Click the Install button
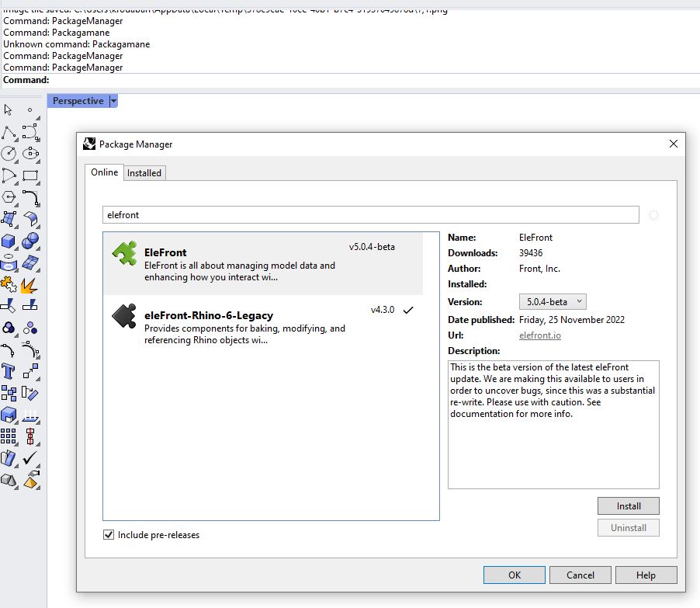The width and height of the screenshot is (700, 608). pyautogui.click(x=628, y=506)
